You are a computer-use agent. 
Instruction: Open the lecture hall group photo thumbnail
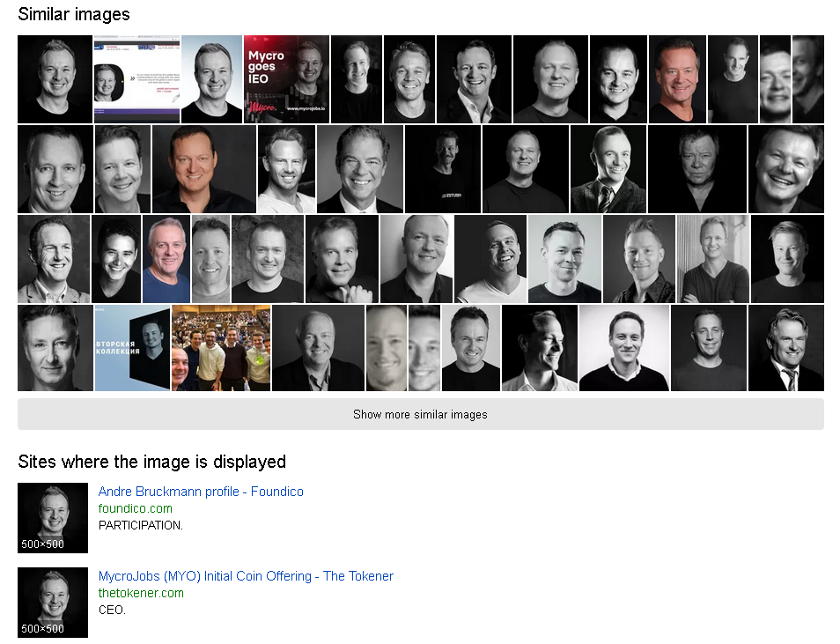pyautogui.click(x=221, y=348)
